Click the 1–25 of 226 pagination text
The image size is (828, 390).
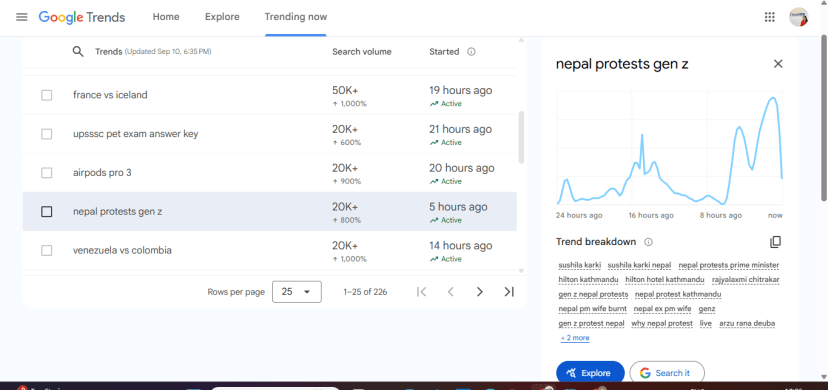point(365,292)
